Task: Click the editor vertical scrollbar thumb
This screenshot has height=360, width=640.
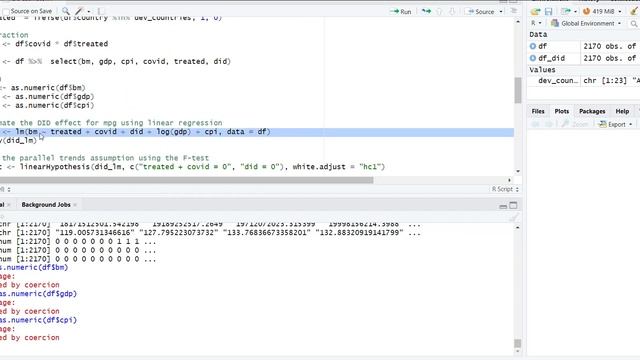Action: [x=518, y=90]
